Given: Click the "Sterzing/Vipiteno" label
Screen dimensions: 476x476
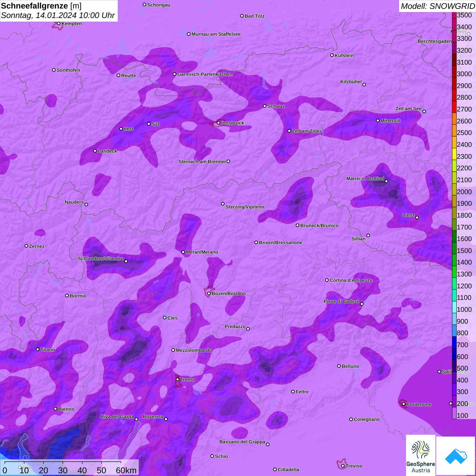Looking at the screenshot, I should [x=245, y=207].
